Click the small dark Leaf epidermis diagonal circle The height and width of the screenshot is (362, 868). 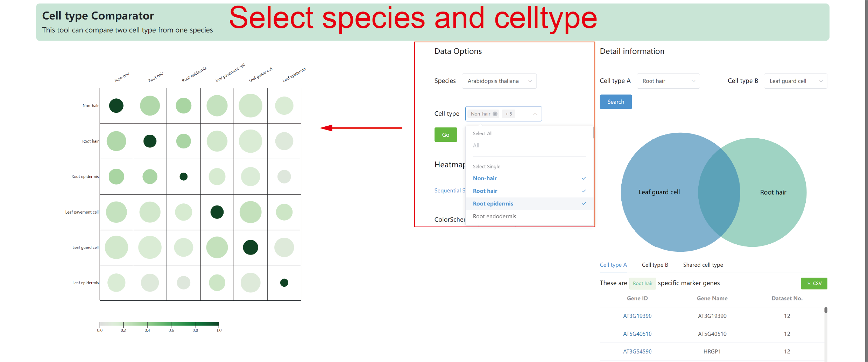(284, 283)
